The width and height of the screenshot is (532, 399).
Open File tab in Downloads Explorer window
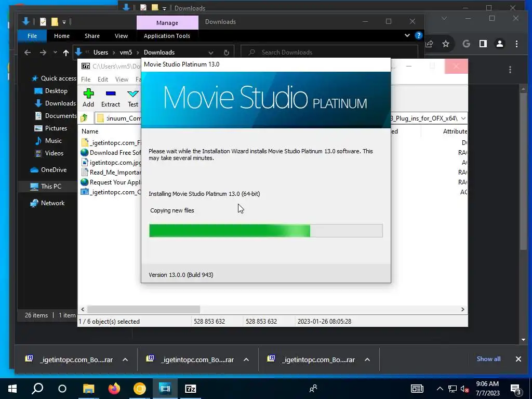(32, 36)
